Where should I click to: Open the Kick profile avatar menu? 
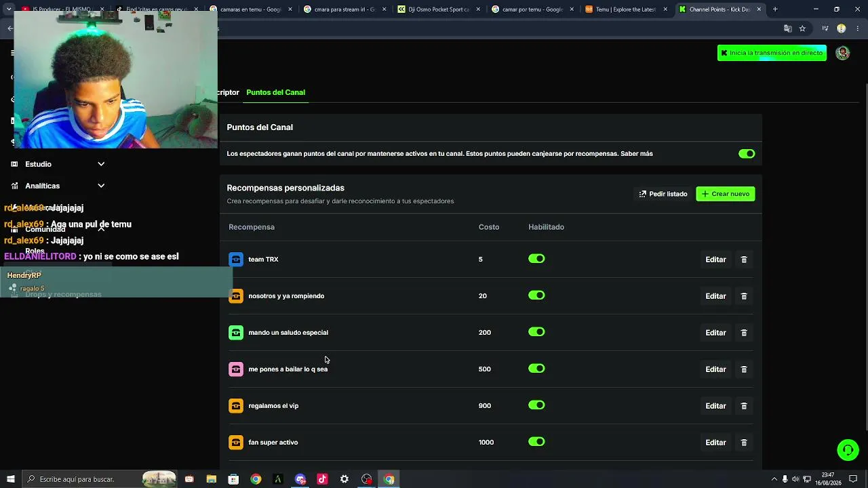[843, 53]
